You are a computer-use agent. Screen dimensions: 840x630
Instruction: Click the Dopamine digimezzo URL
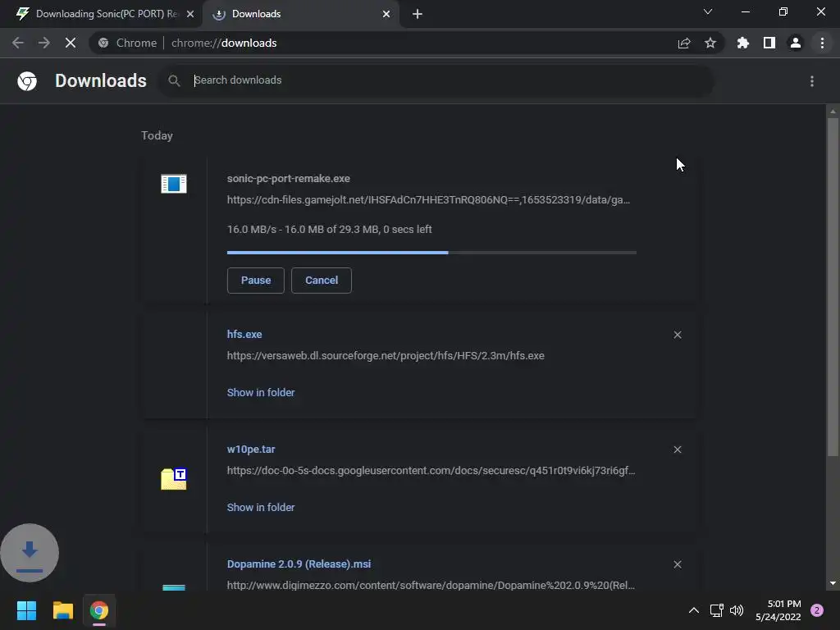[x=431, y=586]
